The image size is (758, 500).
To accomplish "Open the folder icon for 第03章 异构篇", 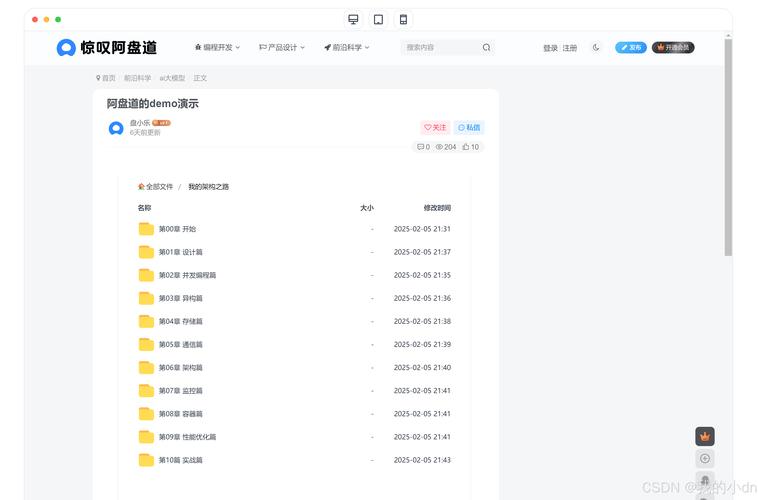I will point(146,298).
